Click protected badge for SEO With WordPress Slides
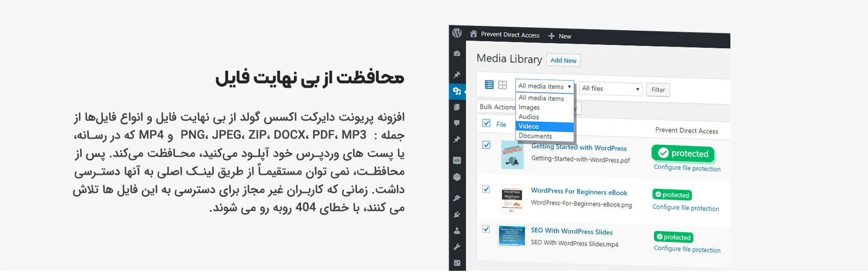The image size is (868, 273). click(674, 237)
